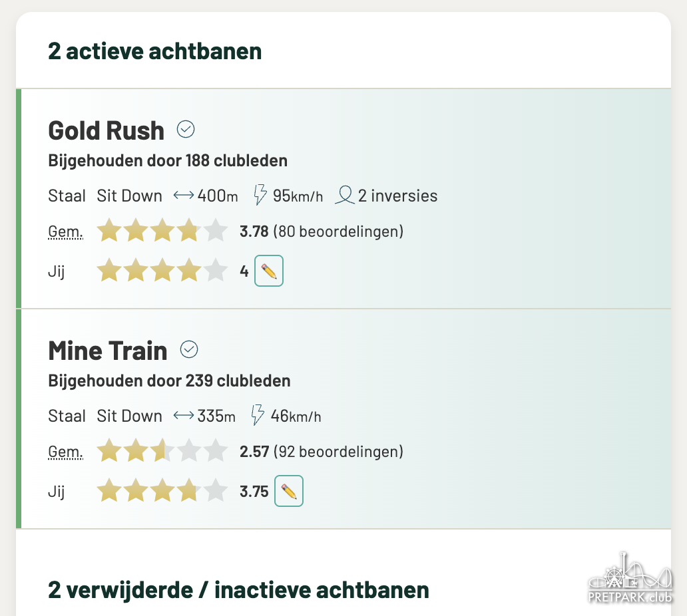Toggle the ridden checkmark next to Gold Rush
This screenshot has height=616, width=687.
click(186, 129)
